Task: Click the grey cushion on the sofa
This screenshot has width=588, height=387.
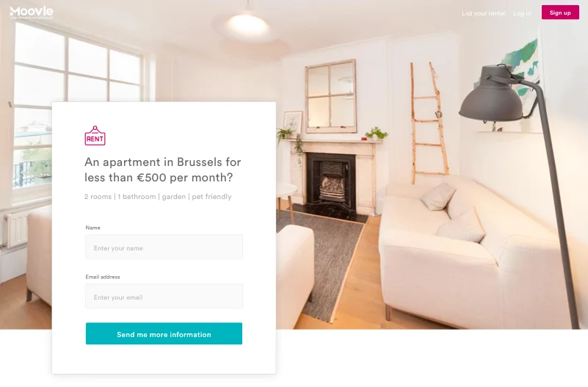Action: (x=438, y=197)
